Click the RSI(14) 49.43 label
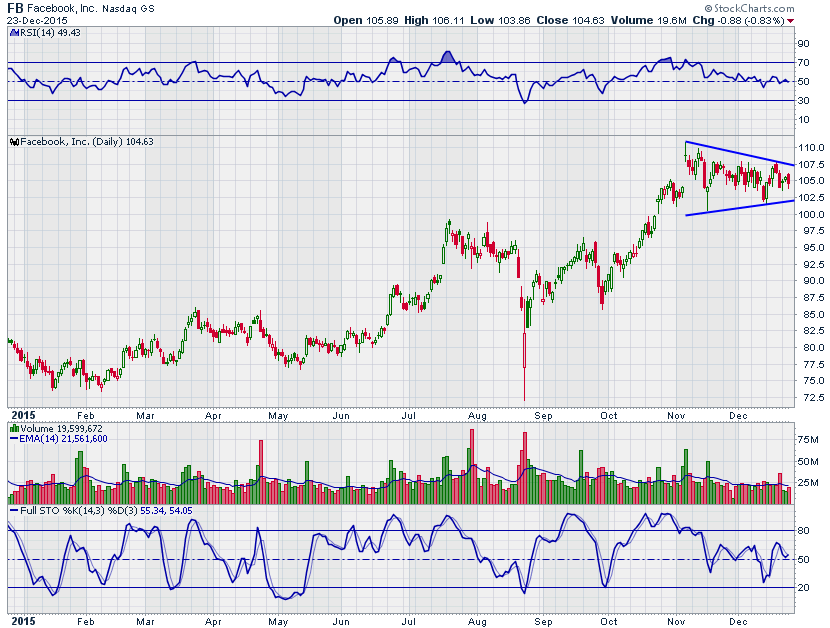Image resolution: width=830 pixels, height=628 pixels. [50, 33]
